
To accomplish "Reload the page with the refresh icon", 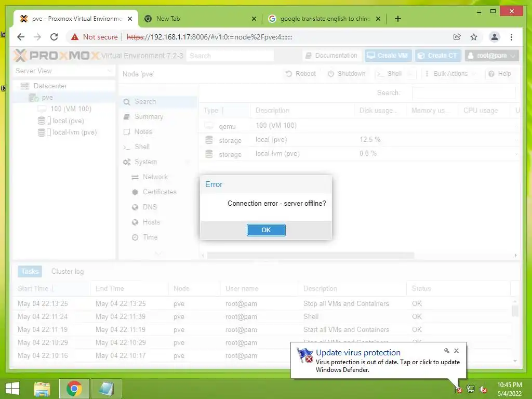I will (54, 37).
